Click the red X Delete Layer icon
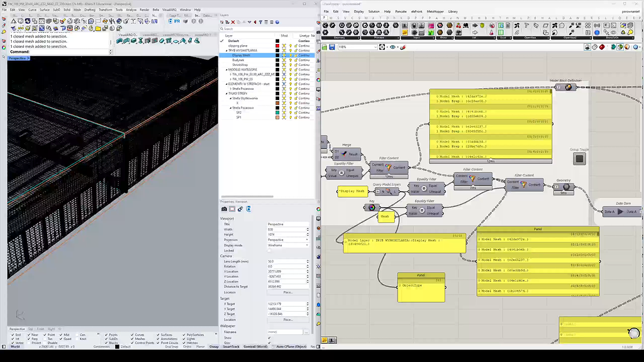The image size is (644, 362). 233,22
